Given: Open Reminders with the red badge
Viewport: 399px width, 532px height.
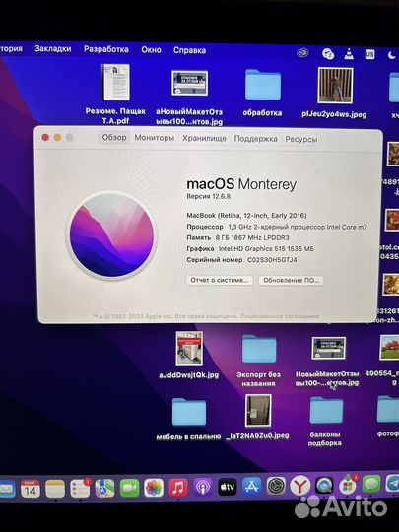Looking at the screenshot, I should coord(80,489).
